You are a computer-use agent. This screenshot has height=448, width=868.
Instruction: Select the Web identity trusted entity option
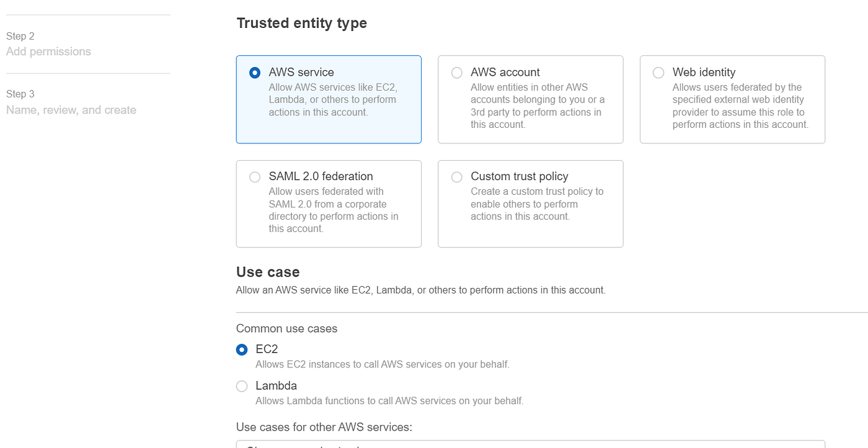[x=658, y=72]
